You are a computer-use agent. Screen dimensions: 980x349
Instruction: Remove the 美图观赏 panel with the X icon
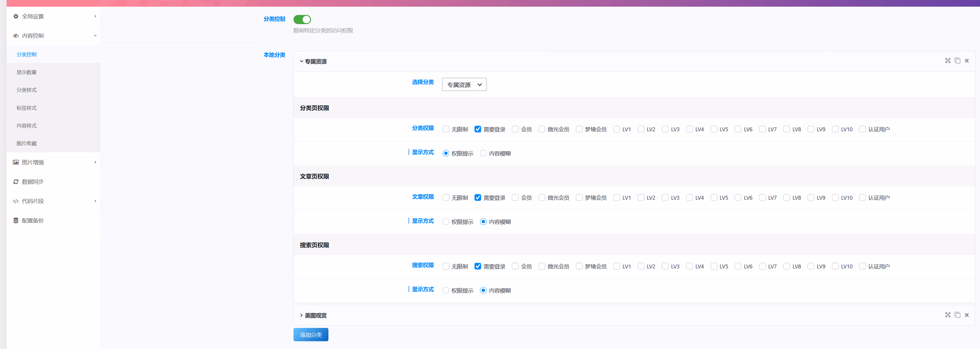(x=967, y=315)
